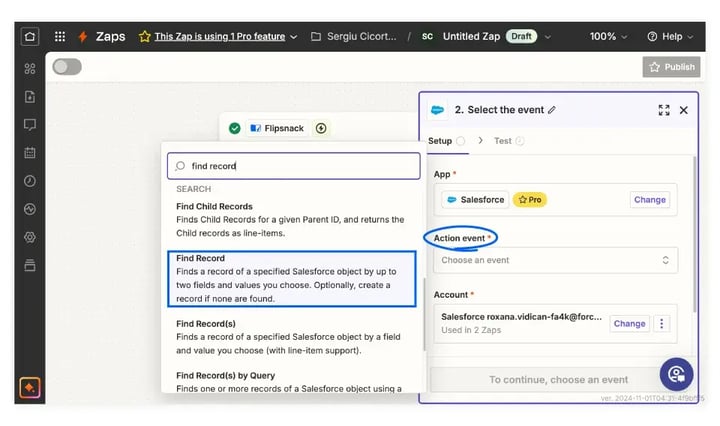The image size is (720, 426).
Task: Click the Draft status badge
Action: 521,36
